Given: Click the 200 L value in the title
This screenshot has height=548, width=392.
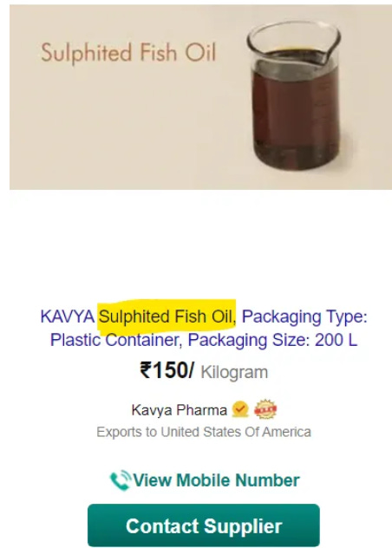Looking at the screenshot, I should (336, 340).
